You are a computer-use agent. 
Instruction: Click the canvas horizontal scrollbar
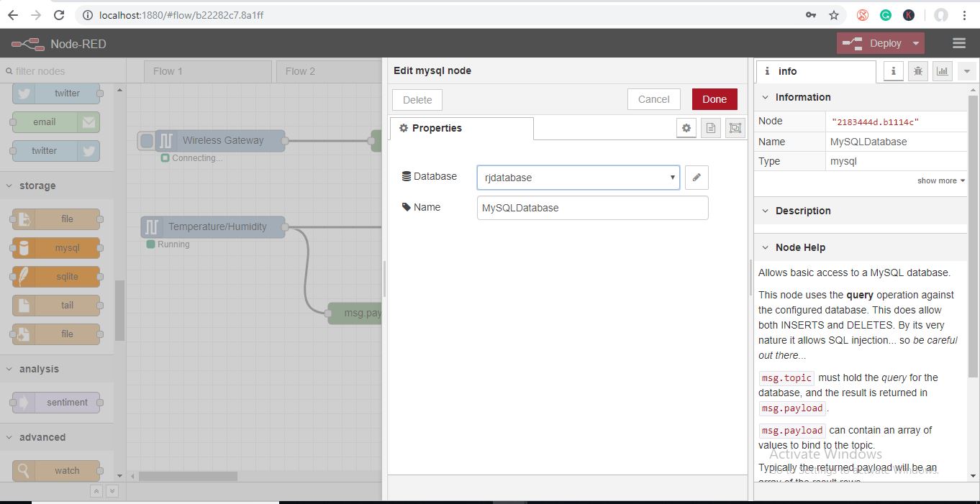(188, 476)
